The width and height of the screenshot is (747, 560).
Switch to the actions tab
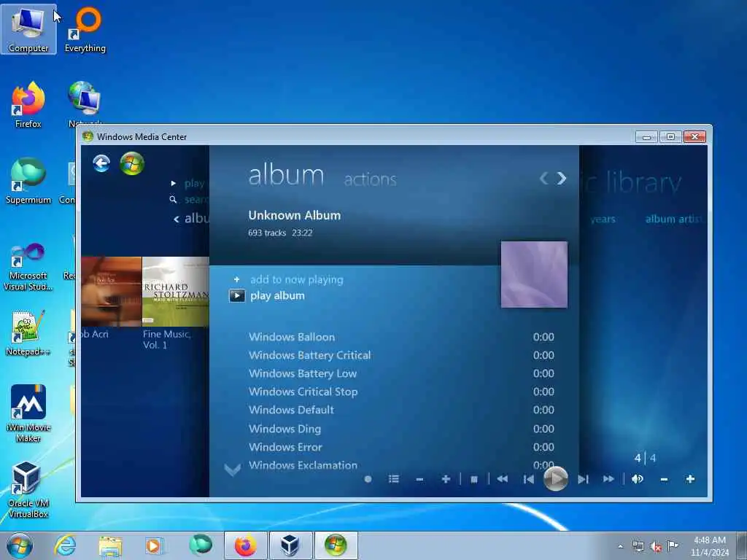tap(370, 179)
